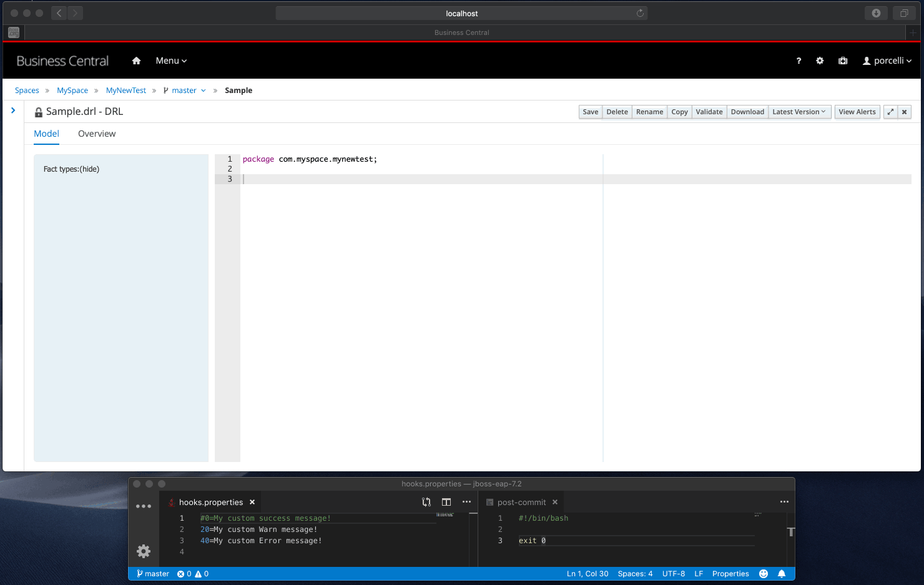Go to MySpace breadcrumb link
This screenshot has height=585, width=924.
(72, 91)
